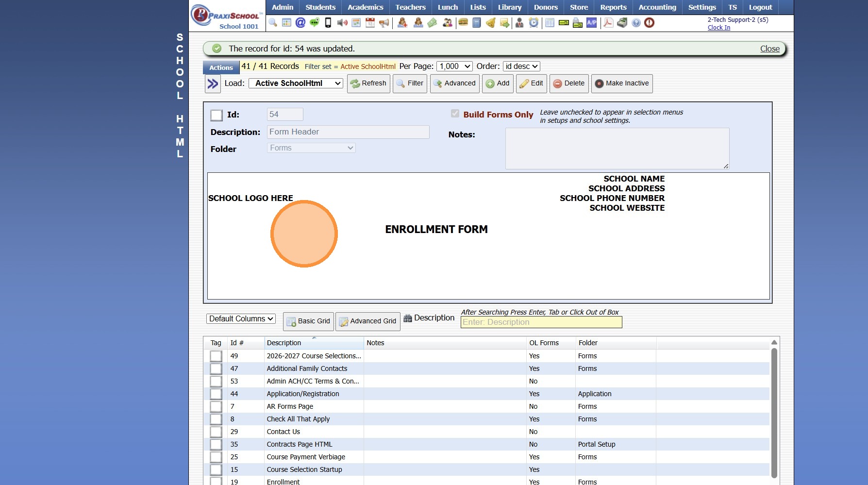Screen dimensions: 868x485
Task: Tag the Additional Family Contacts row
Action: [216, 369]
